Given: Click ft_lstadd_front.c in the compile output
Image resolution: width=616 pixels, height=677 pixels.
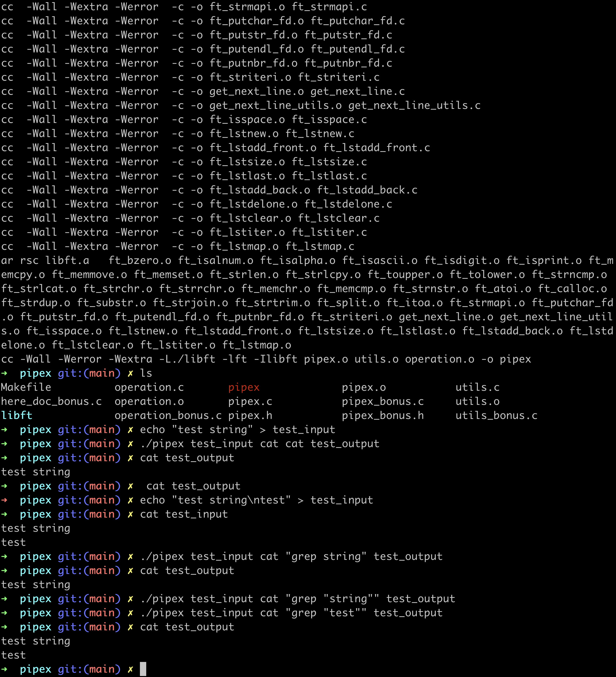Looking at the screenshot, I should coord(377,148).
